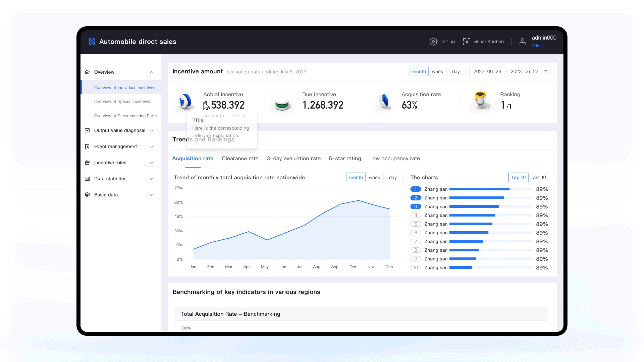Screen dimensions: 644x362
Task: Click the Data statistics sidebar icon
Action: point(87,179)
